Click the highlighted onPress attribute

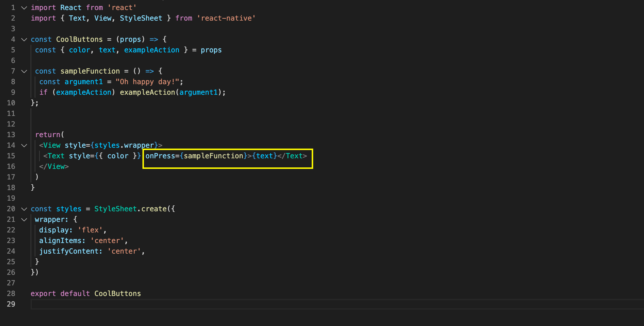point(160,156)
